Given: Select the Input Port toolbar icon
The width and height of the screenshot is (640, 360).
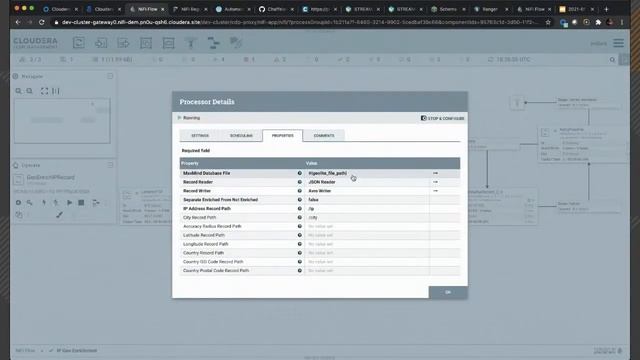Looking at the screenshot, I should pyautogui.click(x=101, y=43).
